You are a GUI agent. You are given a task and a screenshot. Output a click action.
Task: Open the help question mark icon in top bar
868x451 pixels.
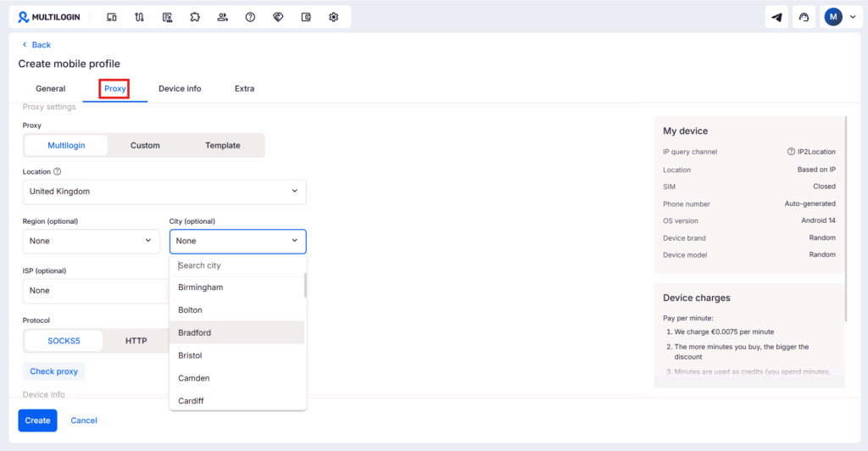tap(250, 17)
